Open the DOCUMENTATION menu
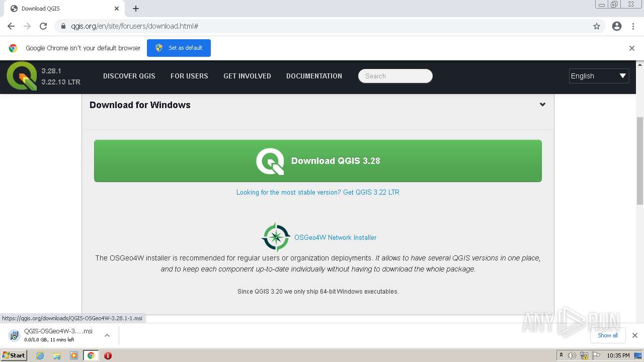Viewport: 644px width, 362px height. [314, 76]
